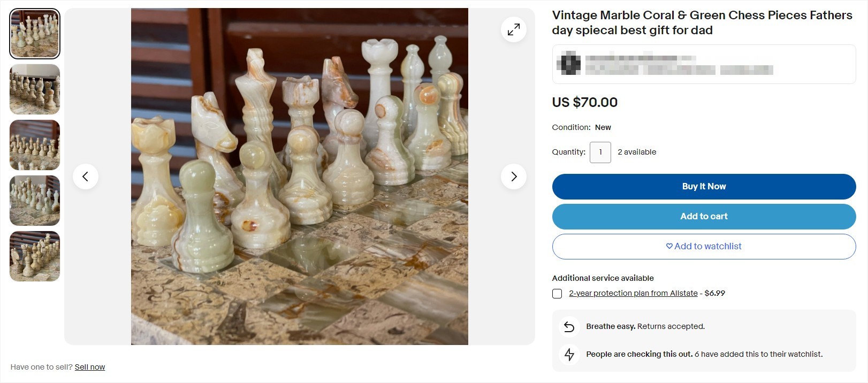
Task: Click the seller profile avatar image
Action: coord(570,64)
